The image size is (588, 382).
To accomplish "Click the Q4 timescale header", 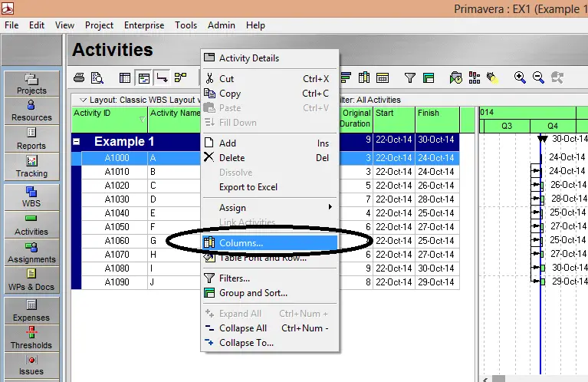I will click(553, 126).
